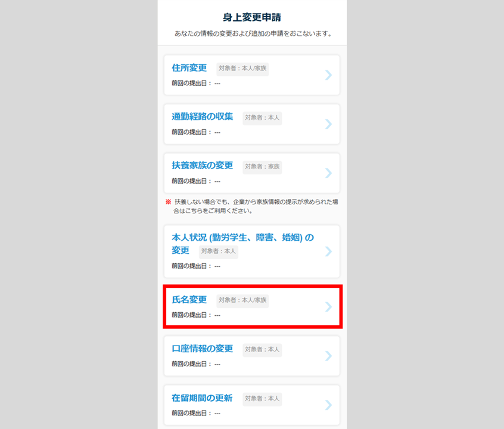Click the 扶養しない場合でも note text
This screenshot has height=429, width=504.
(252, 206)
